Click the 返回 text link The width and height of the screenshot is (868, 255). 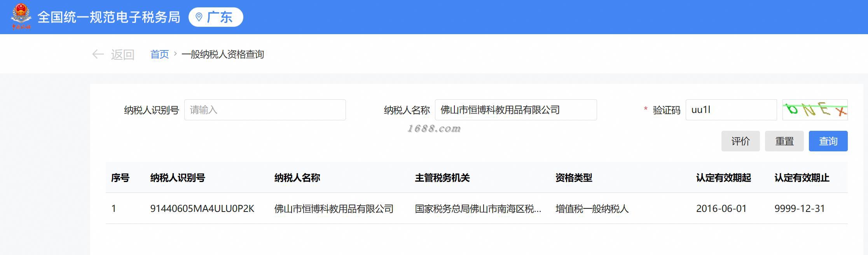(x=122, y=54)
